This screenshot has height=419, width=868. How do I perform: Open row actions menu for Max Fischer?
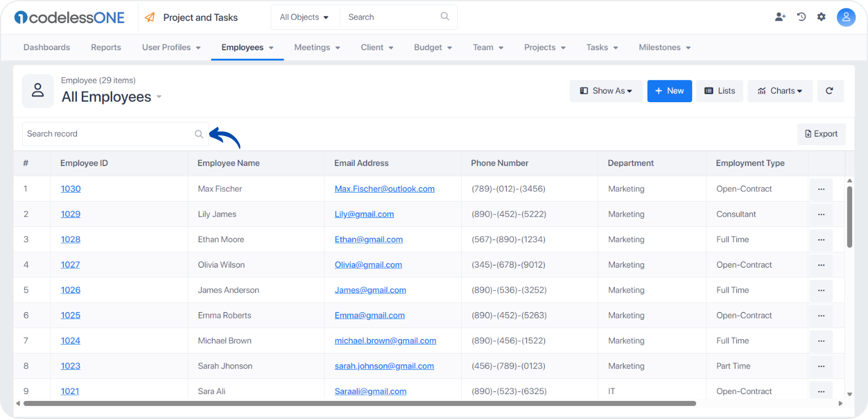821,189
